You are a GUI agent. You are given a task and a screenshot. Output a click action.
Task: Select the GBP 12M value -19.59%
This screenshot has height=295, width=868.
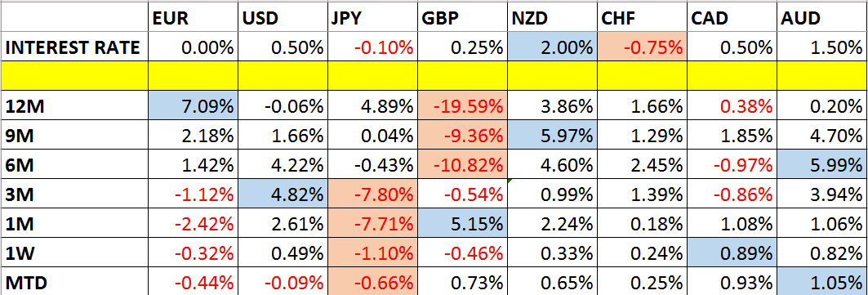tap(462, 107)
